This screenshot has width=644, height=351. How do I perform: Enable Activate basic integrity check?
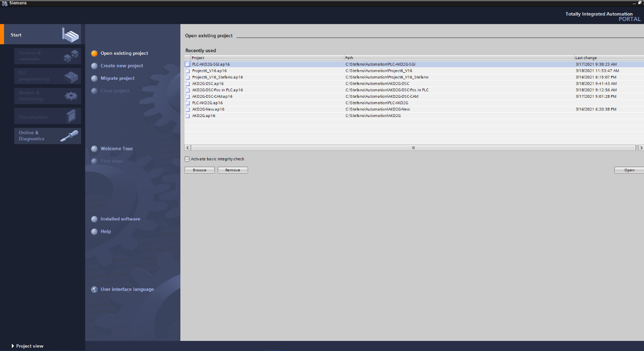[187, 159]
